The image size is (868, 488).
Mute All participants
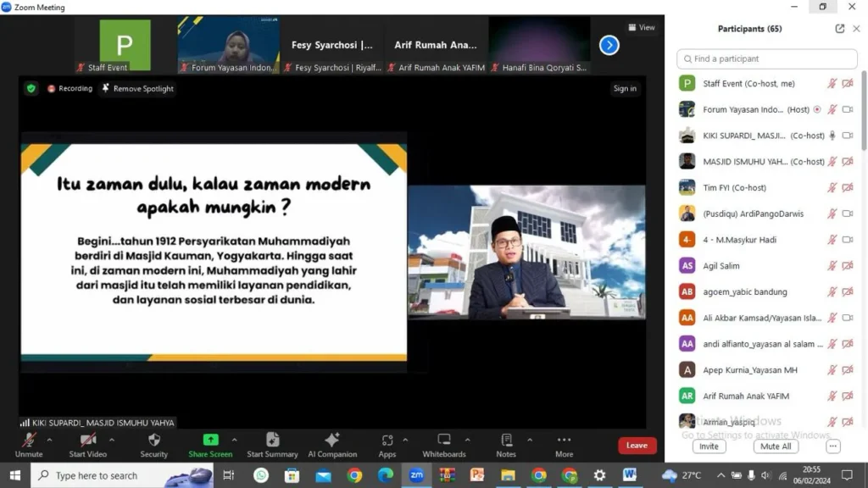tap(776, 446)
